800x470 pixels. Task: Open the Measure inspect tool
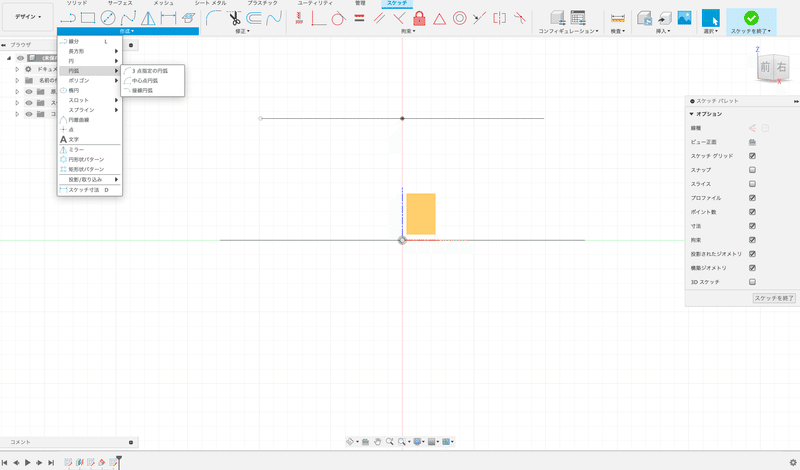pyautogui.click(x=617, y=18)
